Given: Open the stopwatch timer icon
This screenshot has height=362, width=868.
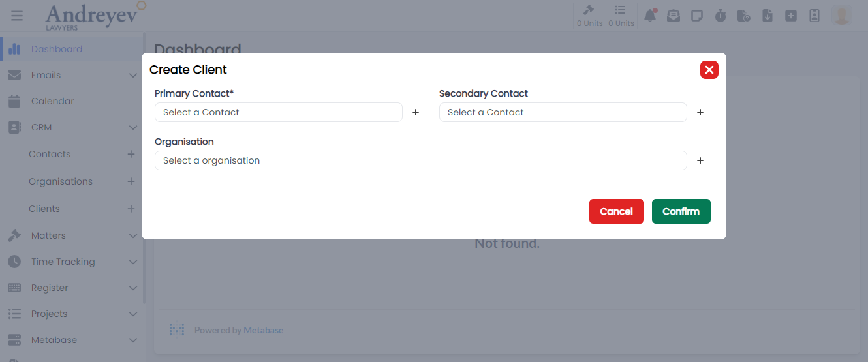Looking at the screenshot, I should click(721, 16).
